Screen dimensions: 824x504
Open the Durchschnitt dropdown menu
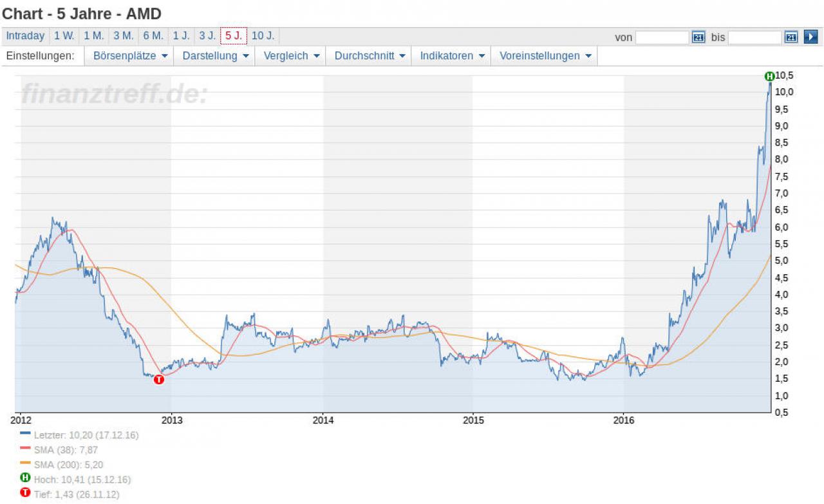coord(370,56)
